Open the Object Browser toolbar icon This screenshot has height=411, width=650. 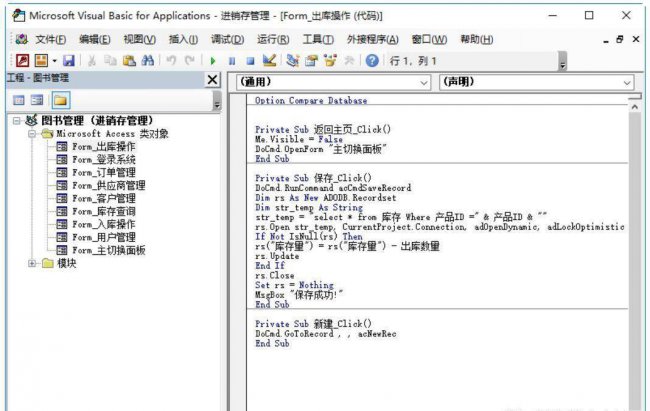tap(330, 61)
